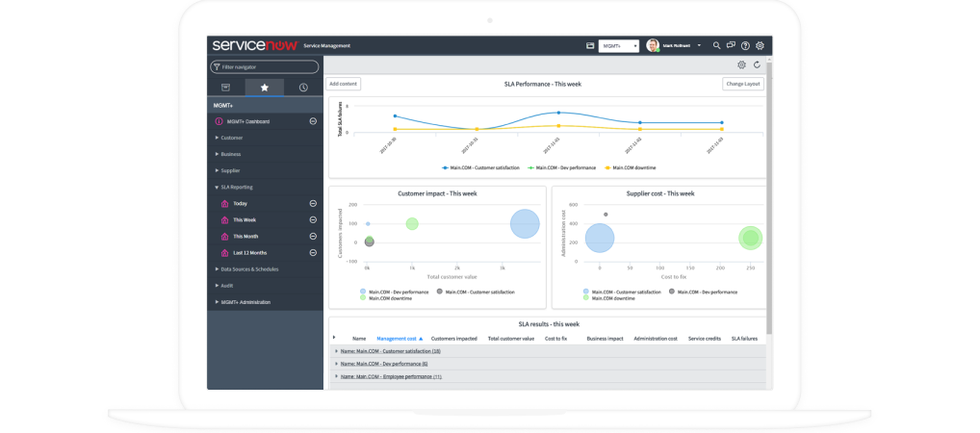Remove This Month favorite via minus icon

coord(313,236)
